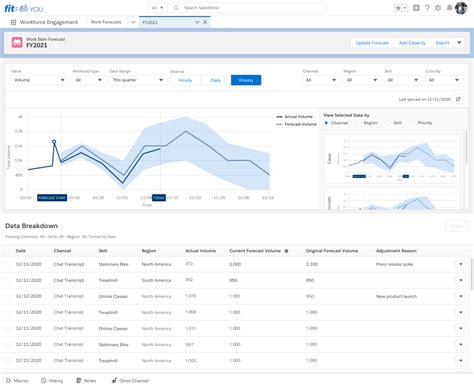Sort by the Actual Volume column header
This screenshot has width=474, height=387.
(201, 251)
